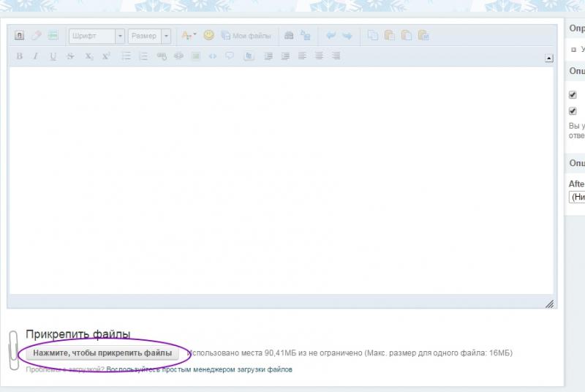Use the eraser to remove formatting
585x392 pixels.
[36, 35]
